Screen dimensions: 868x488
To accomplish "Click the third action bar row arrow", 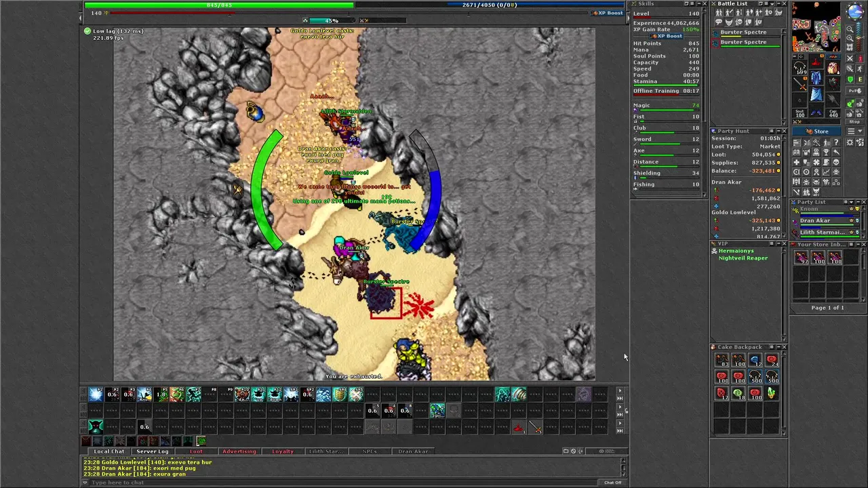I will (x=620, y=423).
